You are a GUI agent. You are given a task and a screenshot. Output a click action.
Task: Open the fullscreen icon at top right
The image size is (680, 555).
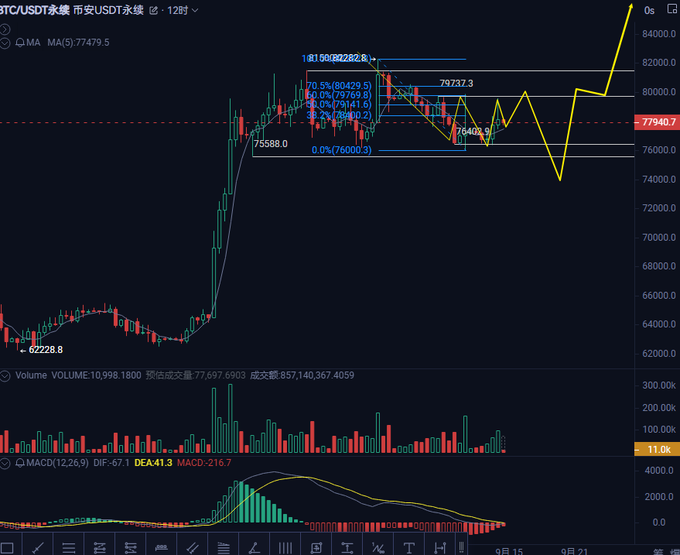[673, 10]
